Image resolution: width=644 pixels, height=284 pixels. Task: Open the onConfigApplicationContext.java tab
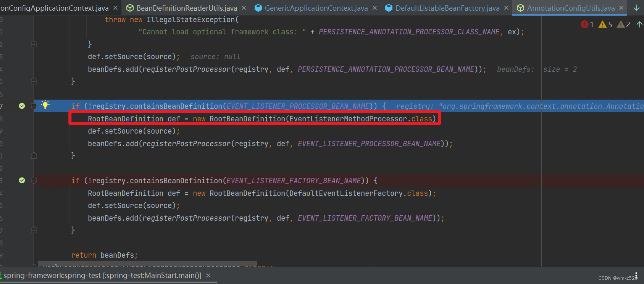(x=54, y=8)
